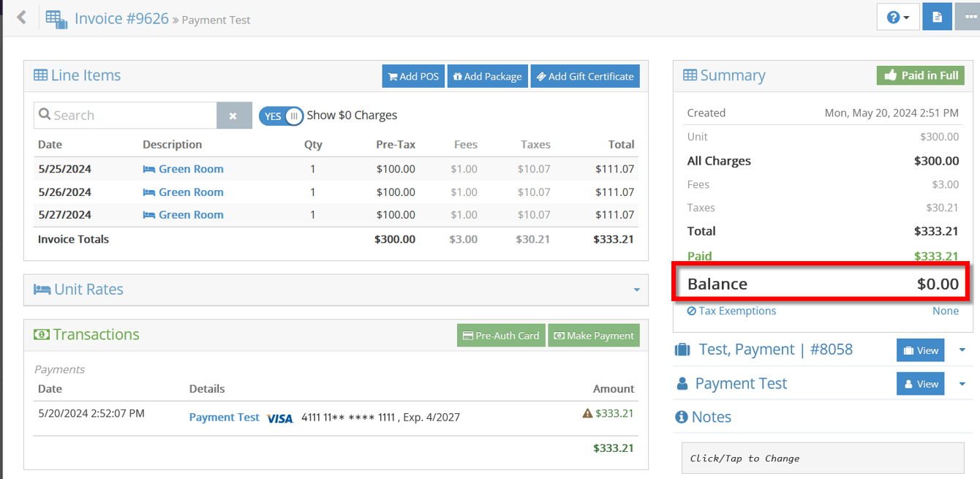The image size is (980, 479).
Task: View the Payment Test guest profile
Action: 920,384
